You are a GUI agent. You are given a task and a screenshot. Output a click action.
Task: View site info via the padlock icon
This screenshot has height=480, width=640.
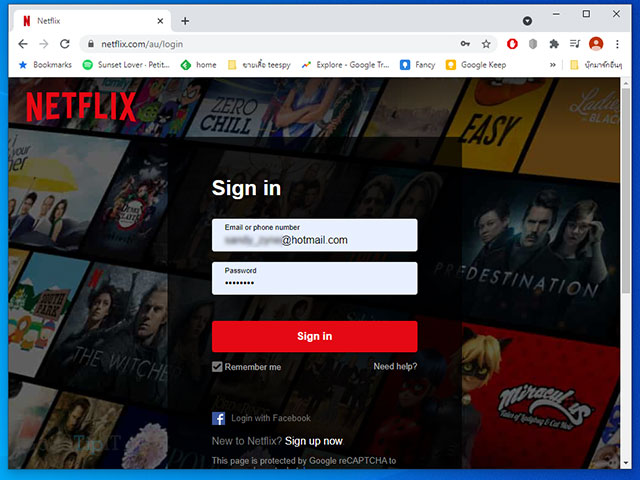(x=91, y=44)
